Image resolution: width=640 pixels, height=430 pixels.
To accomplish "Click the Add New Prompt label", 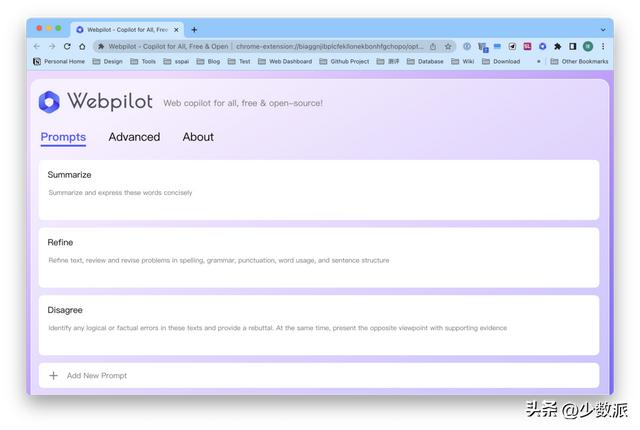I will coord(97,375).
